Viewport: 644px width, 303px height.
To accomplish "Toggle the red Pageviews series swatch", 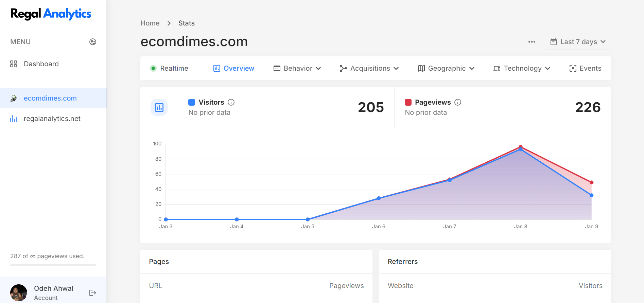I will click(408, 102).
